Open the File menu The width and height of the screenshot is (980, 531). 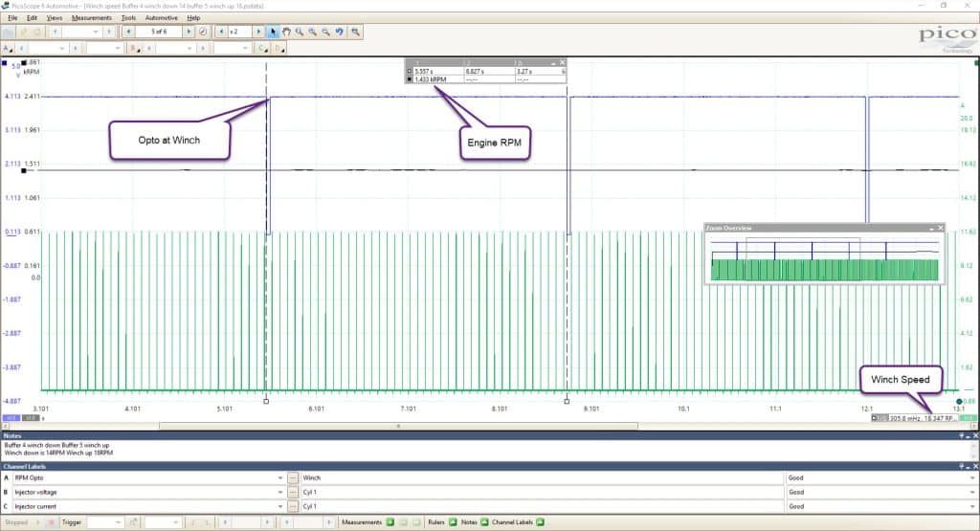click(12, 18)
